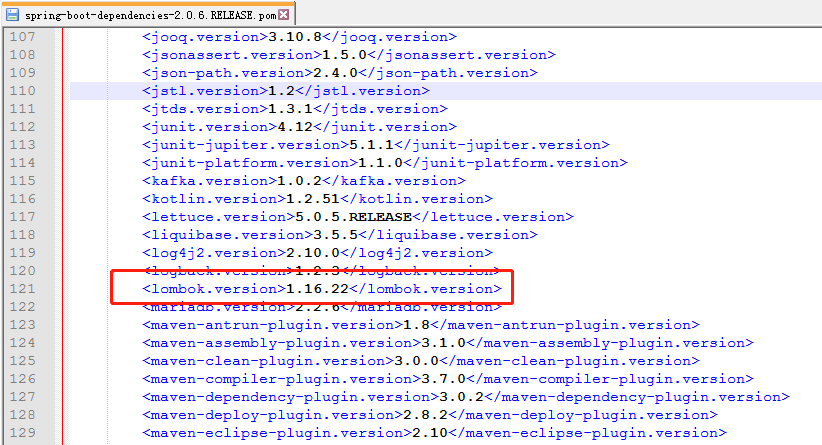Click the save disk icon on the pom tab
Viewport: 822px width, 445px height.
(13, 15)
